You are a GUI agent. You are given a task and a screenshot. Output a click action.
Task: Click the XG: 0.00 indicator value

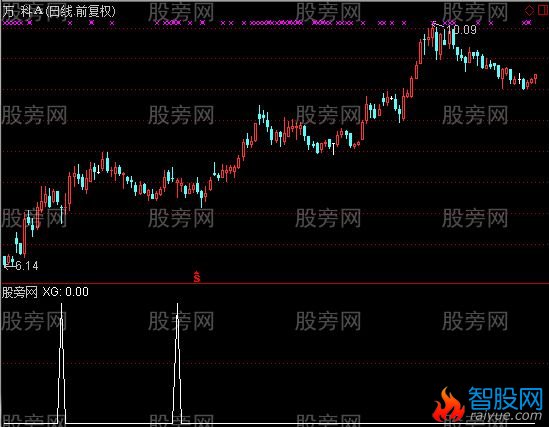[x=65, y=292]
